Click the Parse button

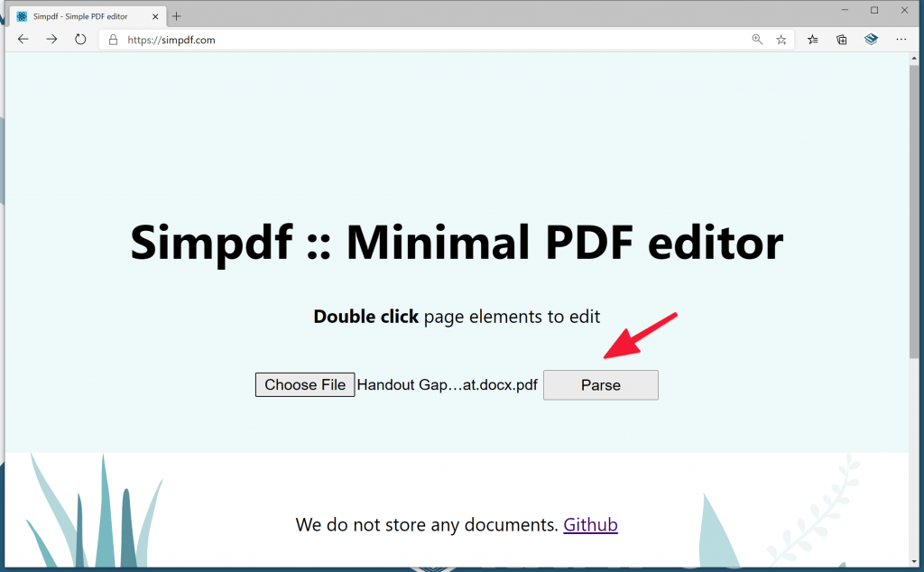click(600, 385)
